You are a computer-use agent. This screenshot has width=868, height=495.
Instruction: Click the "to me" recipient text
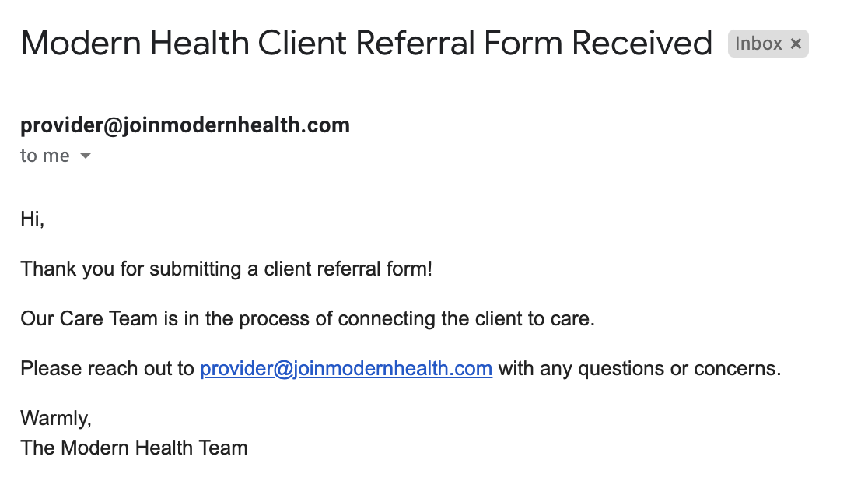[x=45, y=156]
